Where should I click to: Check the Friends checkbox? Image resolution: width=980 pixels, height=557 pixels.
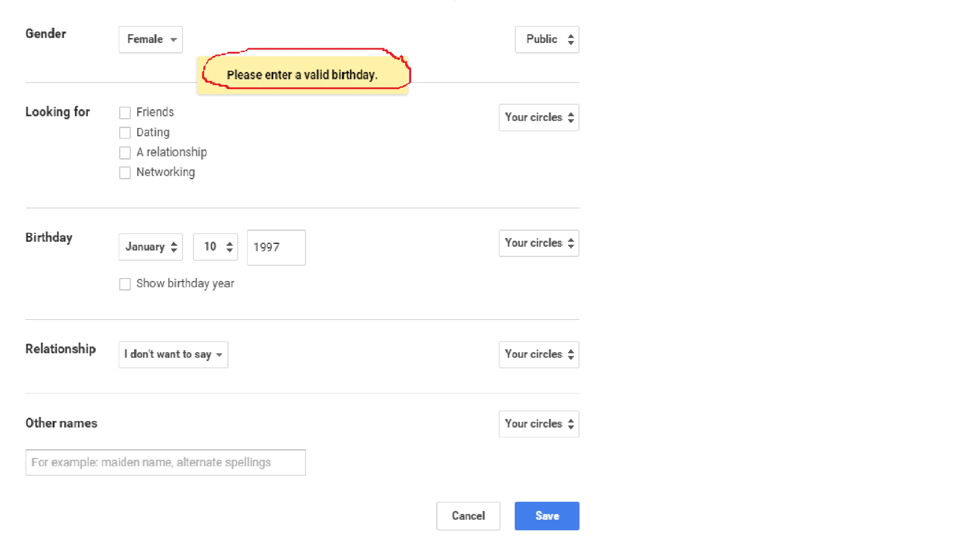125,112
